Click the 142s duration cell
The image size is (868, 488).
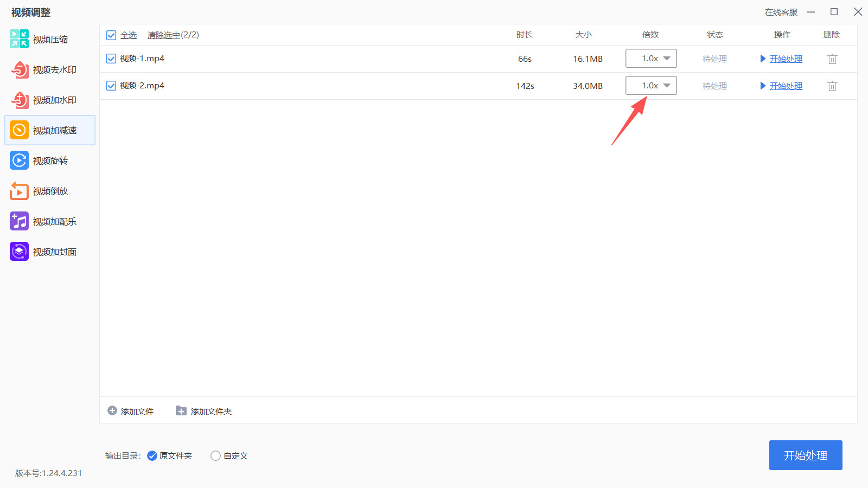pyautogui.click(x=525, y=86)
